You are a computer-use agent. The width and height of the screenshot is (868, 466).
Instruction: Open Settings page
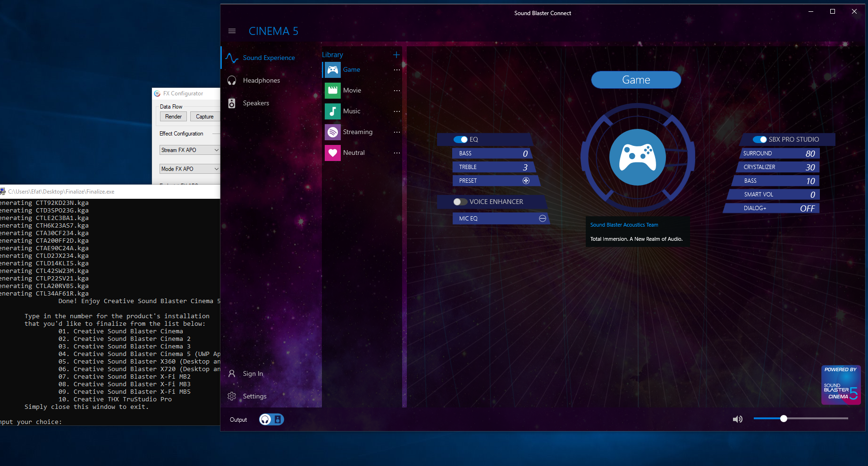(x=255, y=396)
